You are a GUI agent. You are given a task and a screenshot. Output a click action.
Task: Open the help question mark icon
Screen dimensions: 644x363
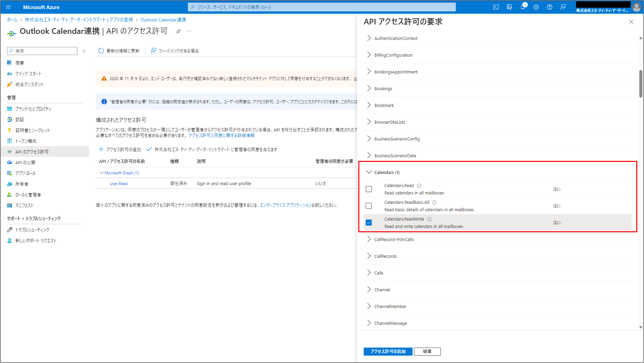point(550,7)
